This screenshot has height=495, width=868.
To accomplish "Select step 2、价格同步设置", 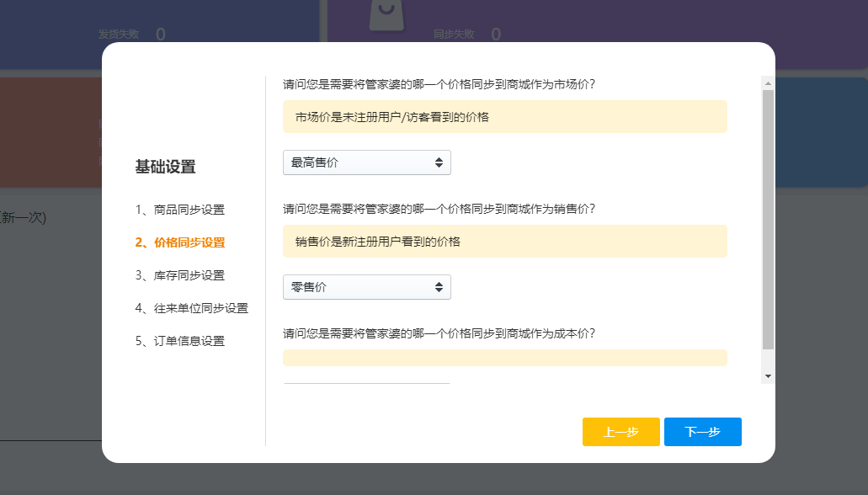I will (180, 242).
